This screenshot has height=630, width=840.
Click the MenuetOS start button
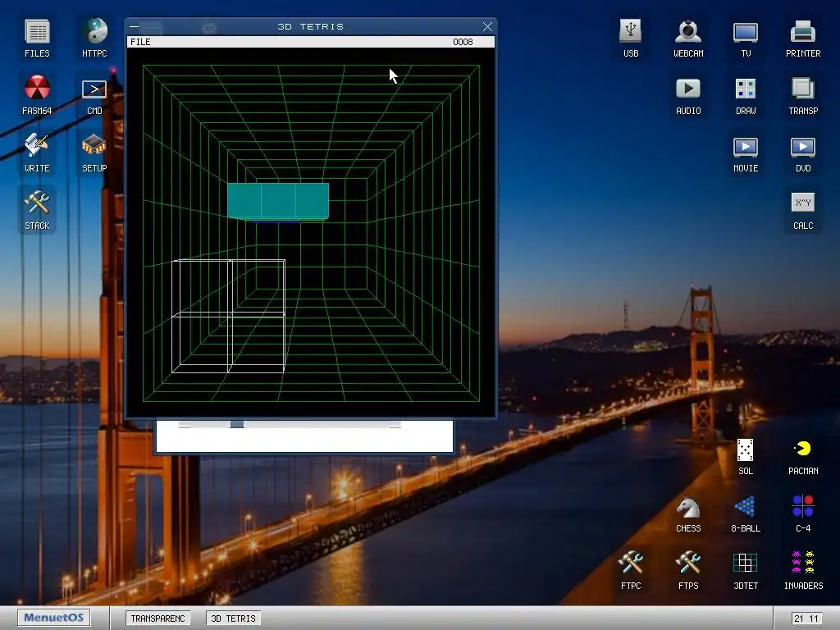[x=53, y=617]
